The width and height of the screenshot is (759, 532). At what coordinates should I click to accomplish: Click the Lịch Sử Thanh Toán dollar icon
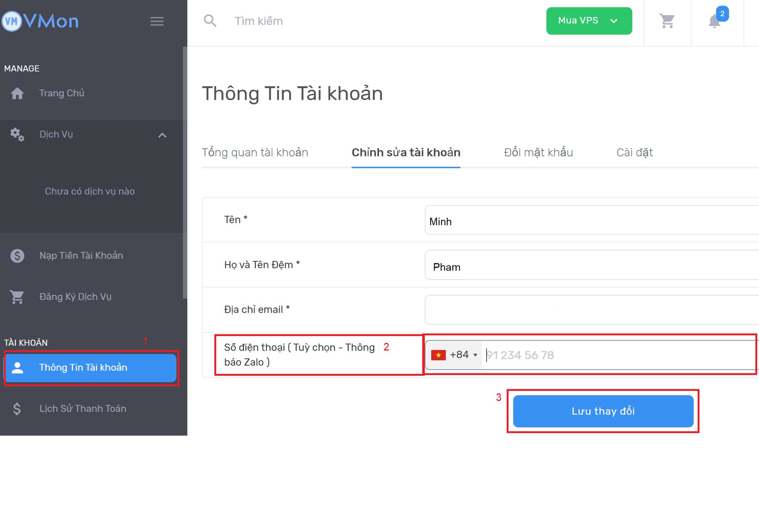click(x=17, y=409)
